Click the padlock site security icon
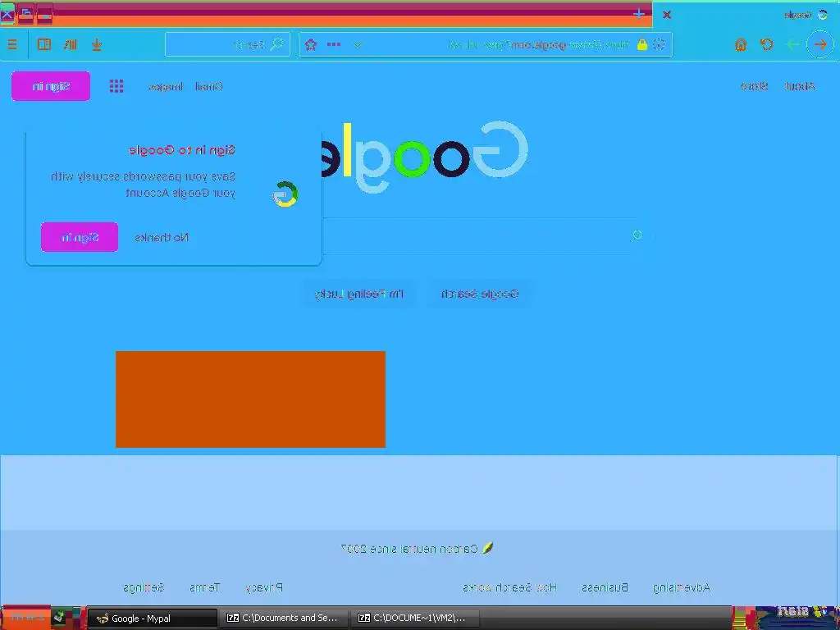The image size is (840, 630). coord(641,44)
